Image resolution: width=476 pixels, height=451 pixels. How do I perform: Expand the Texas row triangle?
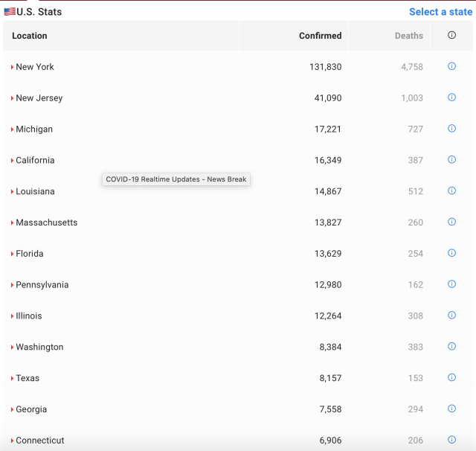13,378
